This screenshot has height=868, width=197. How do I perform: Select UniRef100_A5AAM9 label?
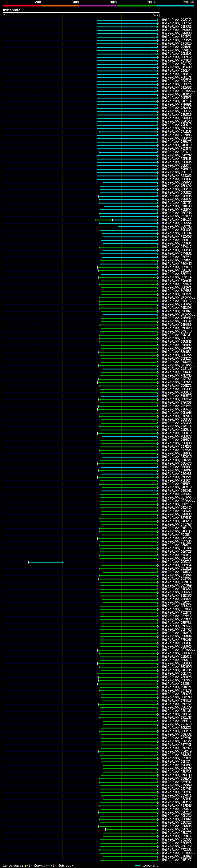click(x=177, y=281)
